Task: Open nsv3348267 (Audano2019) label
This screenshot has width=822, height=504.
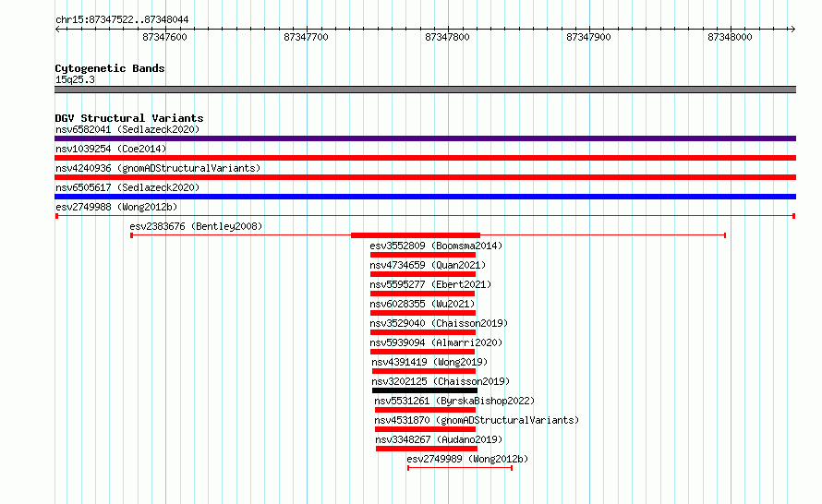Action: 439,439
